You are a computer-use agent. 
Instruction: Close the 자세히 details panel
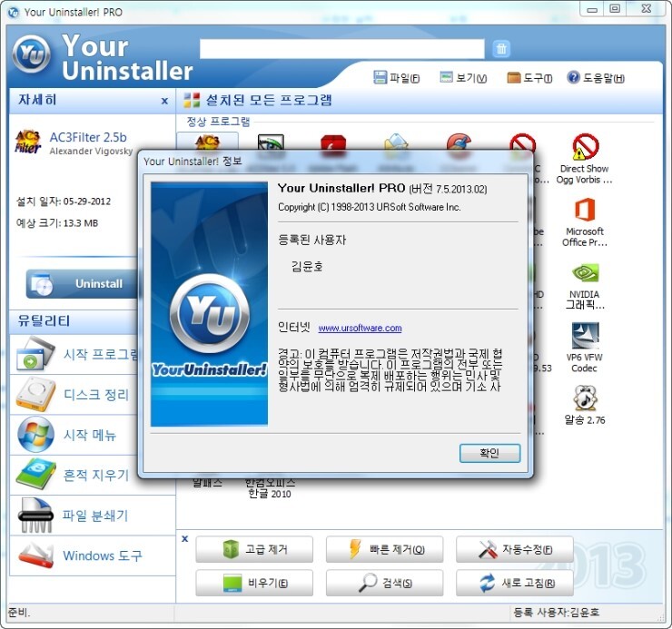point(164,101)
